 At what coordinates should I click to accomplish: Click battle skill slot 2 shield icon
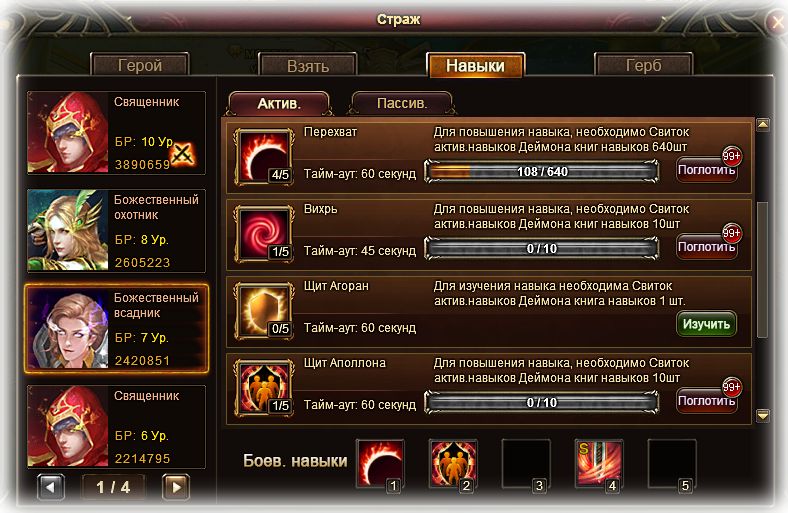(453, 464)
